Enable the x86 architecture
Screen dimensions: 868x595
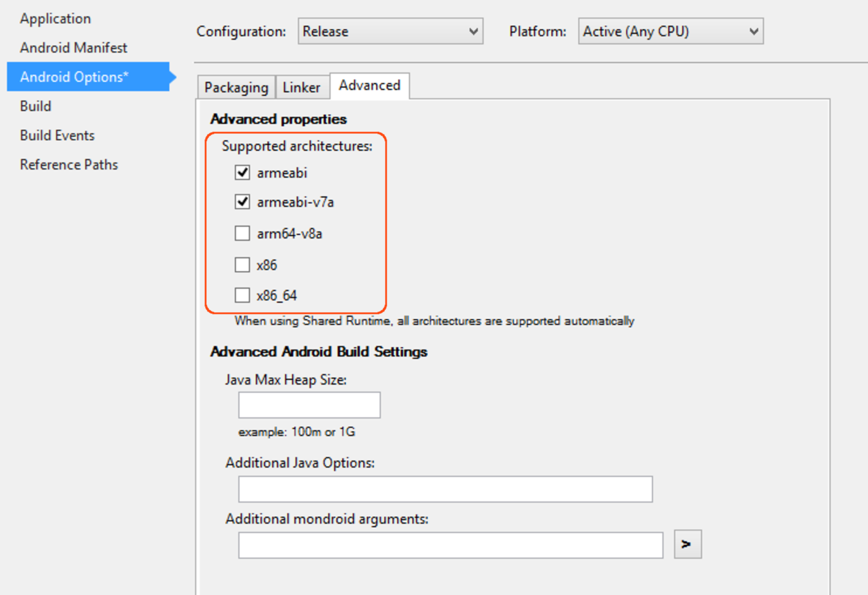[242, 264]
